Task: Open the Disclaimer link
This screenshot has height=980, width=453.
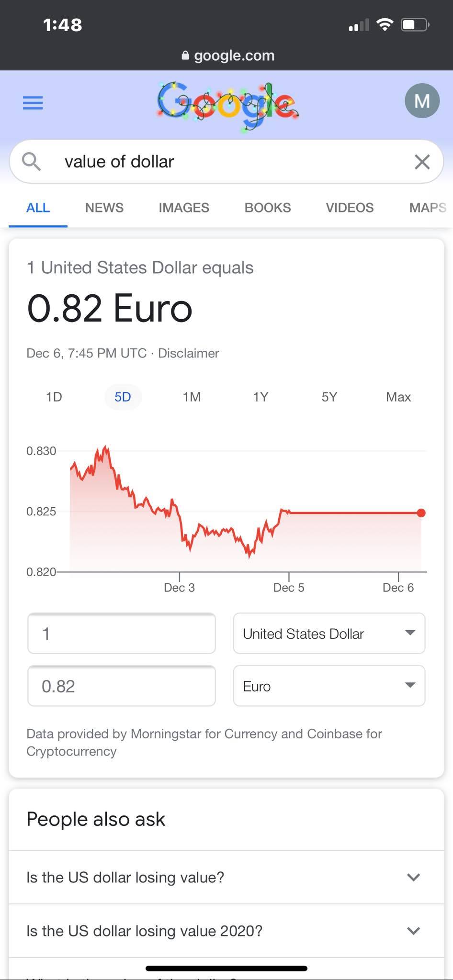Action: click(x=189, y=353)
